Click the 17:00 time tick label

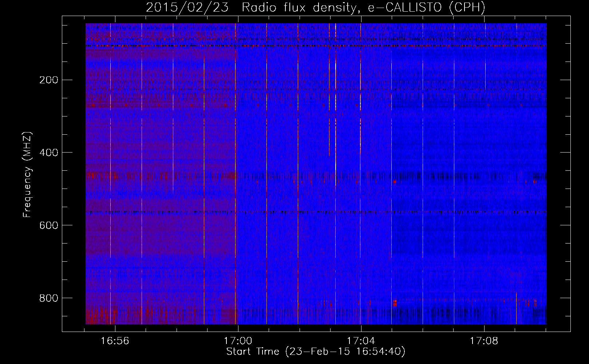(x=238, y=341)
